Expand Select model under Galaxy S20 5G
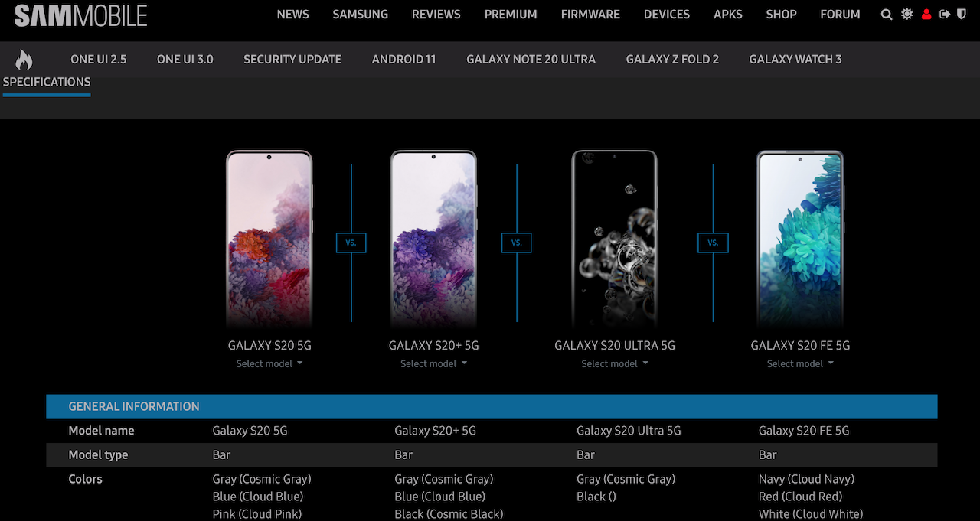The width and height of the screenshot is (980, 521). tap(269, 364)
